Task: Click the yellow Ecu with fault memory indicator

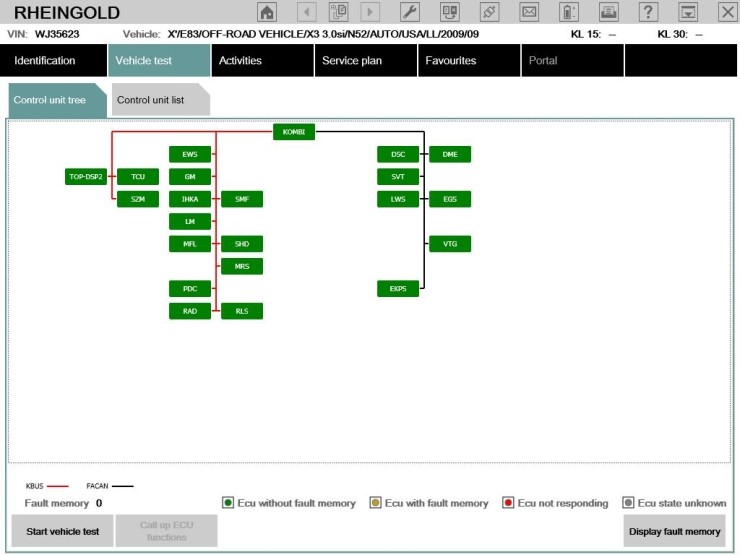Action: [x=375, y=503]
